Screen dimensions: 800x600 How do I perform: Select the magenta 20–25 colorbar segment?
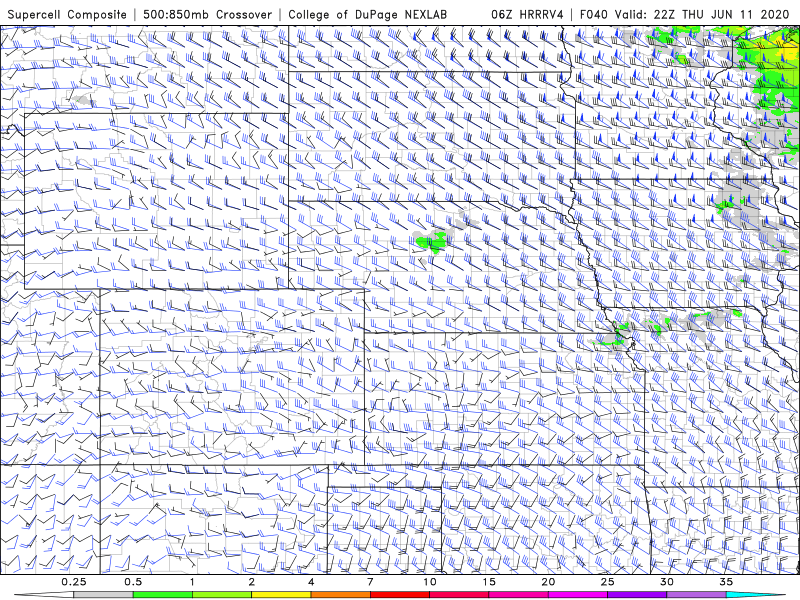[x=578, y=595]
